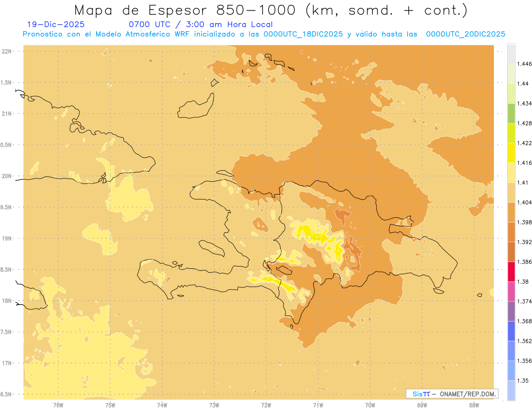This screenshot has width=532, height=411.
Task: Click the longitude label 69W
Action: pos(422,405)
